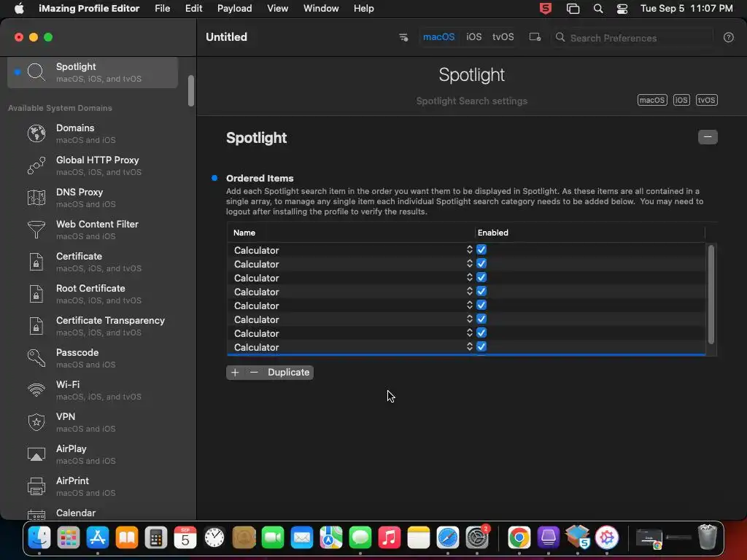747x560 pixels.
Task: Open the File menu
Action: (x=163, y=9)
